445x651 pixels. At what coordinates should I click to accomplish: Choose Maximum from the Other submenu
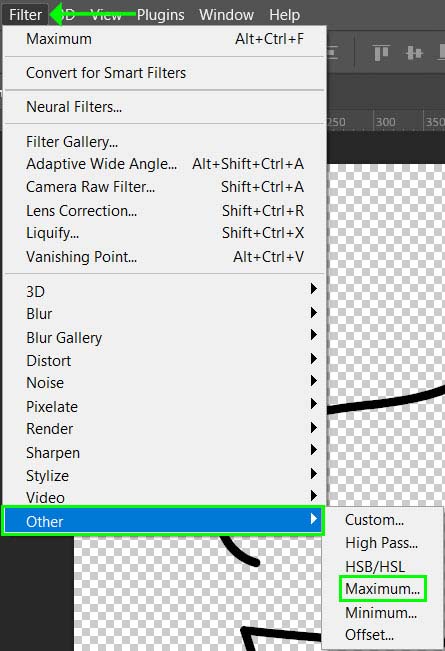point(382,588)
